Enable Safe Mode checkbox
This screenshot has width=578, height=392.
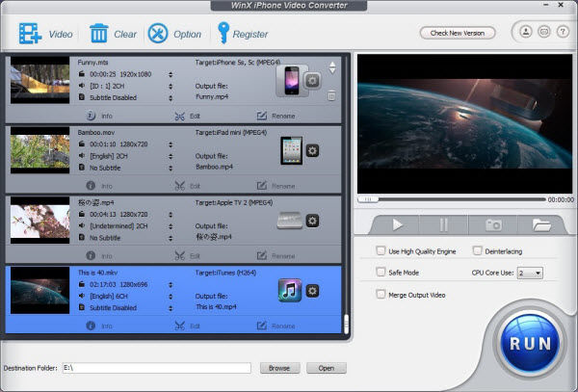click(381, 272)
